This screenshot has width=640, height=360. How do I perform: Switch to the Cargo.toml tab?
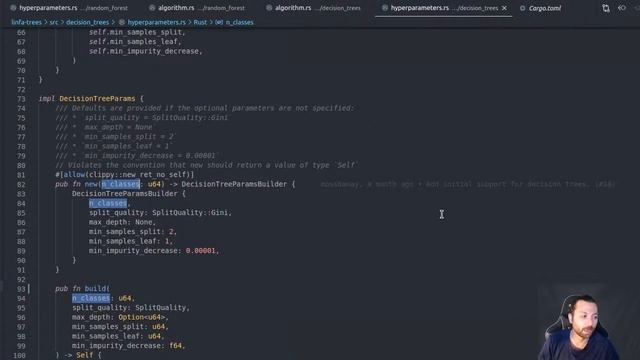540,8
